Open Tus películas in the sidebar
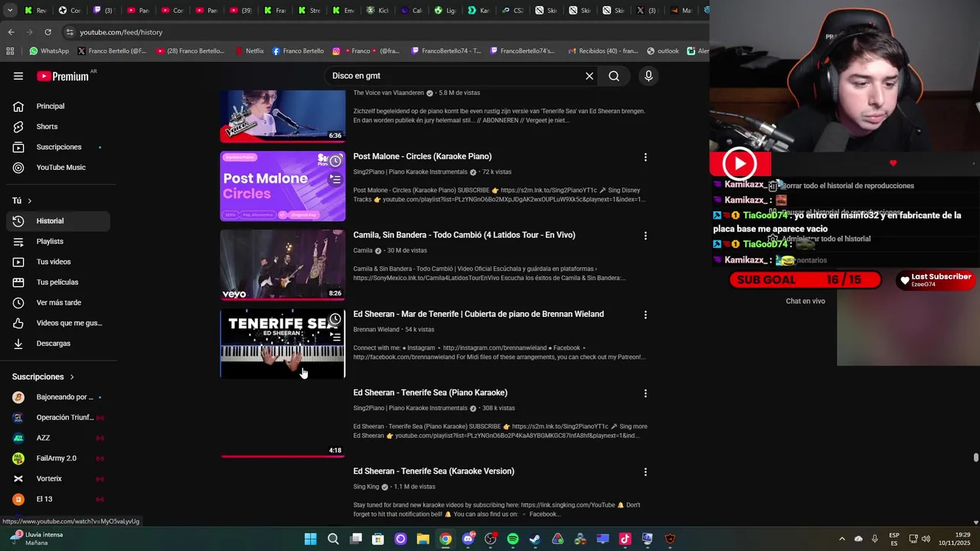Viewport: 980px width, 551px height. point(58,282)
